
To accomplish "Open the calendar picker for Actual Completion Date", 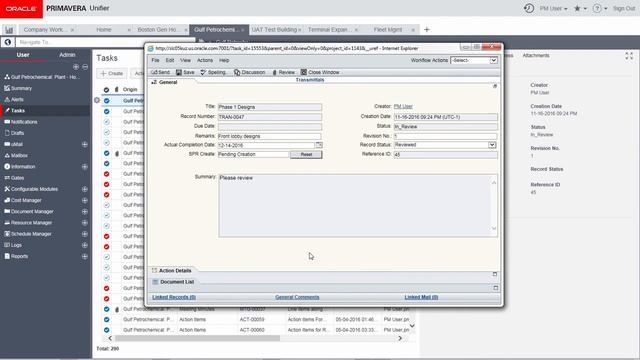I will (x=319, y=145).
